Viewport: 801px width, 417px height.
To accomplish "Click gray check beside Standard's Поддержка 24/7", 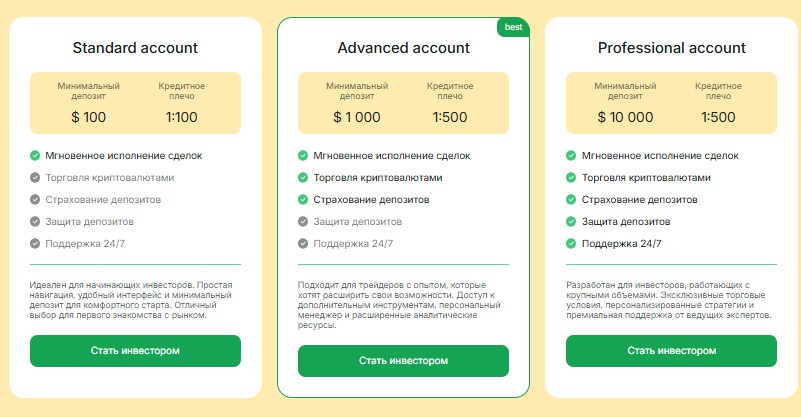I will [35, 243].
